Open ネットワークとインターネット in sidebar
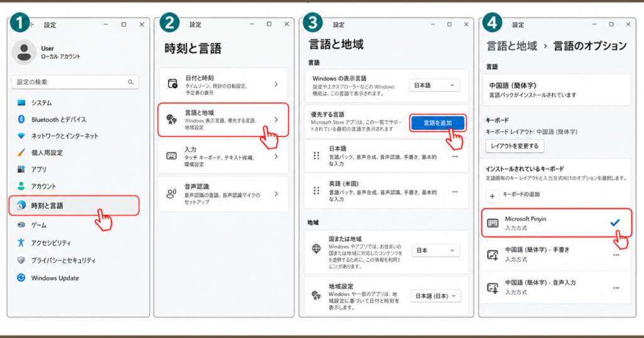 click(x=65, y=136)
